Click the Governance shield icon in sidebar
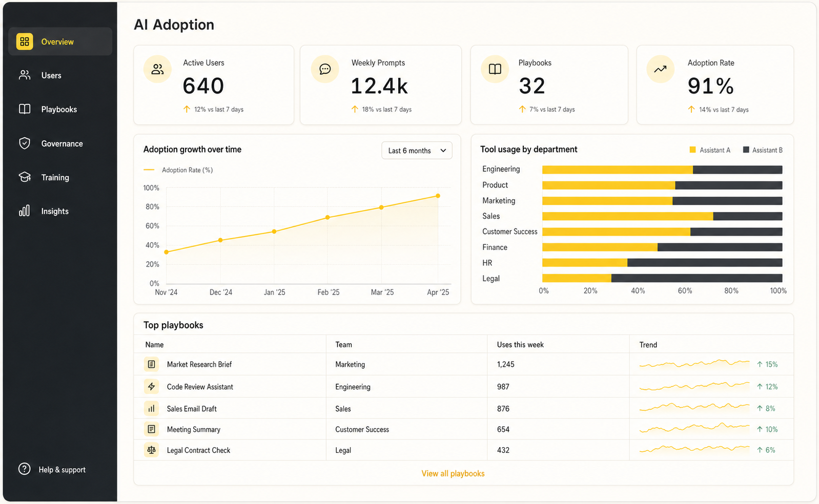Screen dimensions: 819x504 [24, 143]
